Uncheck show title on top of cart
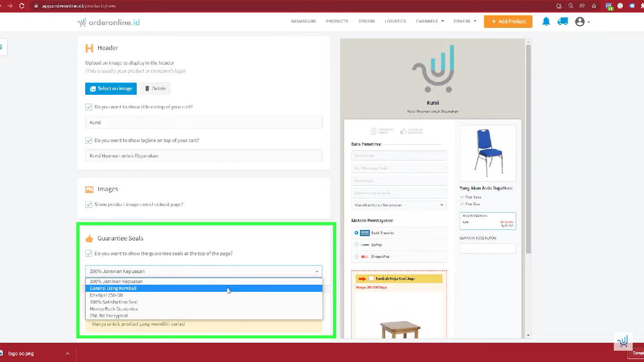This screenshot has height=362, width=644. tap(89, 107)
